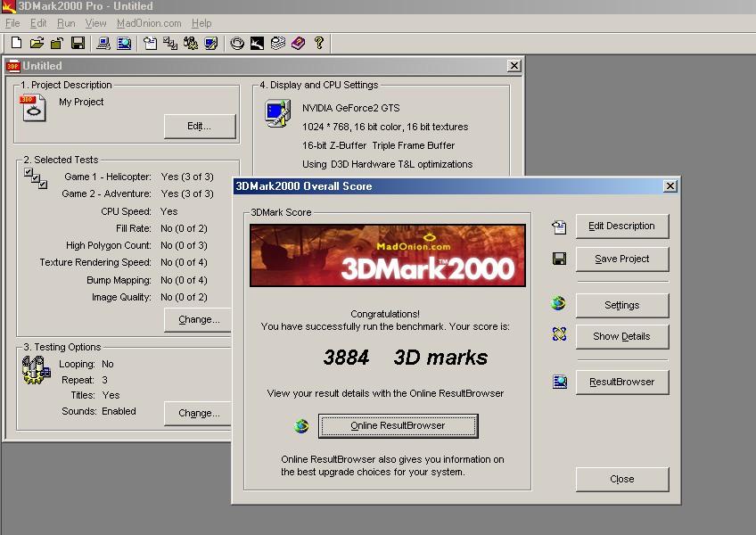
Task: Click Edit... in Project Description
Action: [200, 127]
